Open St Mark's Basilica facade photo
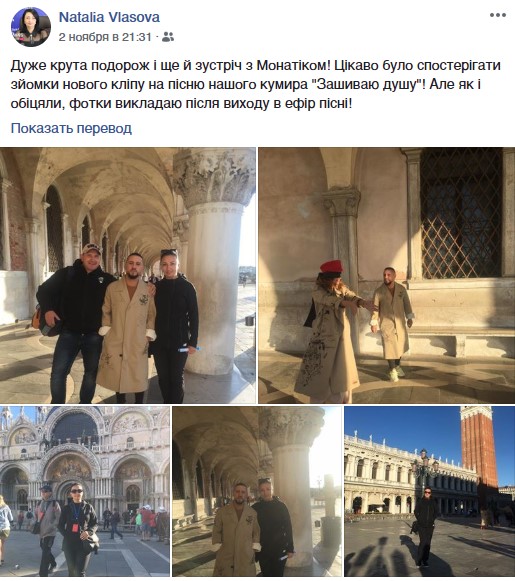 pyautogui.click(x=85, y=491)
